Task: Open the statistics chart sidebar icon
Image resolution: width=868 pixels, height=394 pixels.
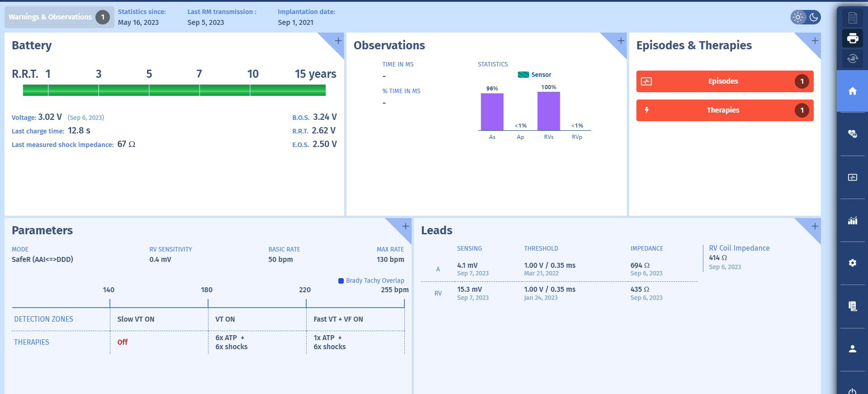Action: click(x=853, y=220)
